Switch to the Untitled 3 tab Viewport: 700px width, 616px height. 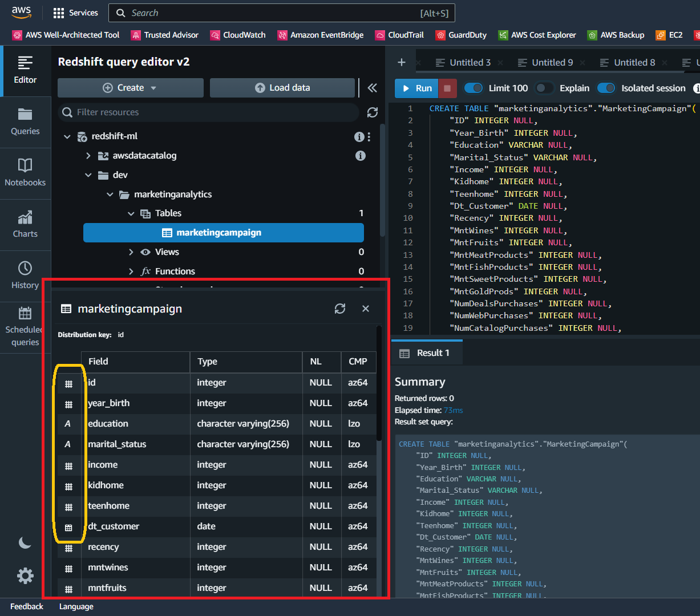(x=463, y=62)
